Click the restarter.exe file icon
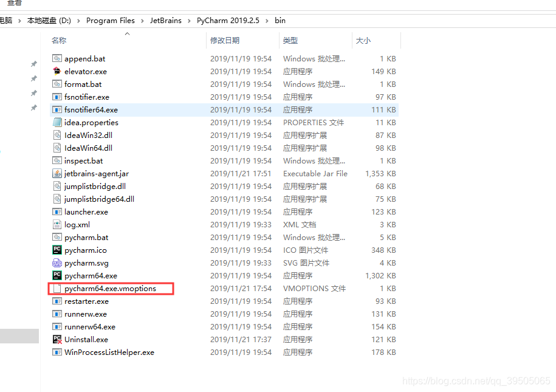The height and width of the screenshot is (392, 556). (x=57, y=301)
